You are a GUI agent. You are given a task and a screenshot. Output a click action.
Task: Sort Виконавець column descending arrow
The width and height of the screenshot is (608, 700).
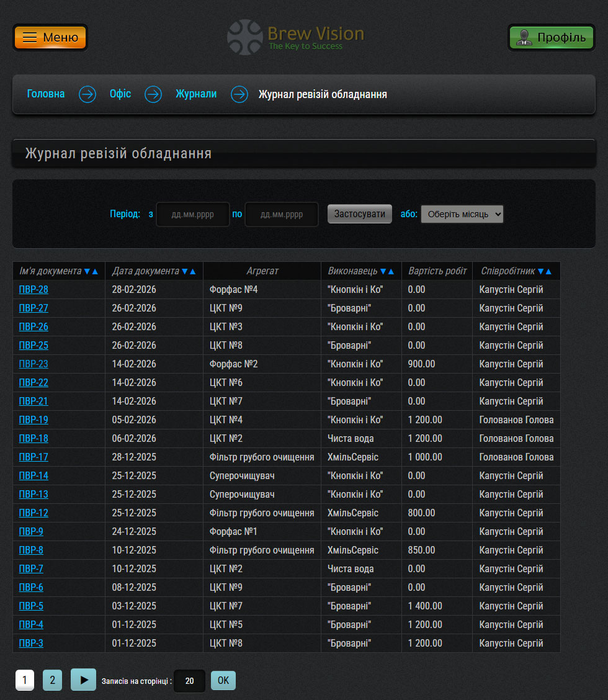click(383, 271)
